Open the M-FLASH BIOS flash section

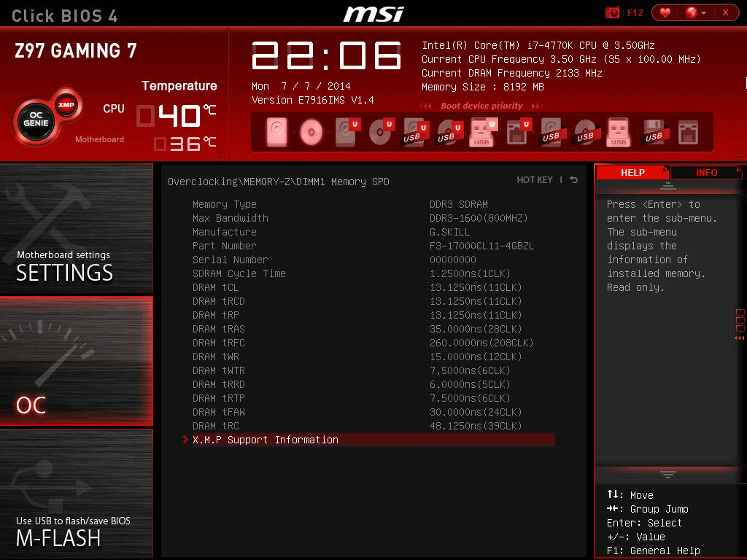click(x=76, y=494)
